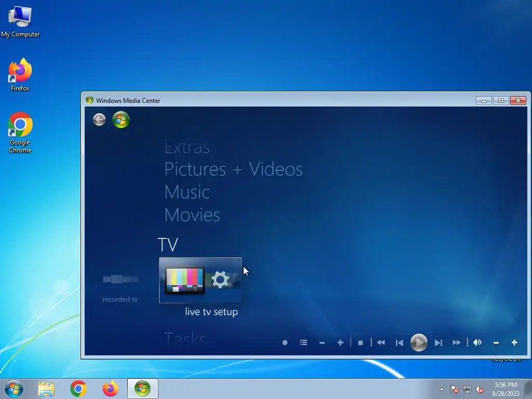
Task: Open Windows Explorer from the taskbar
Action: pos(46,389)
